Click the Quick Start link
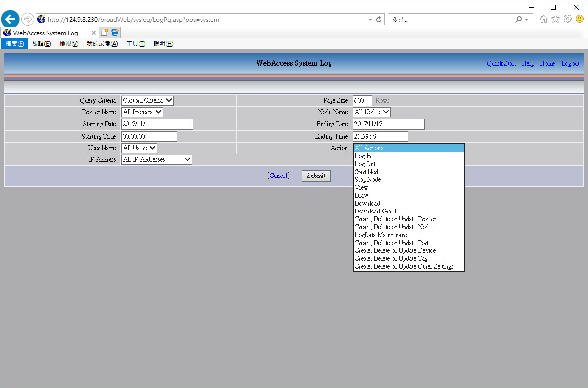Screen dimensions: 588x388 (x=501, y=64)
